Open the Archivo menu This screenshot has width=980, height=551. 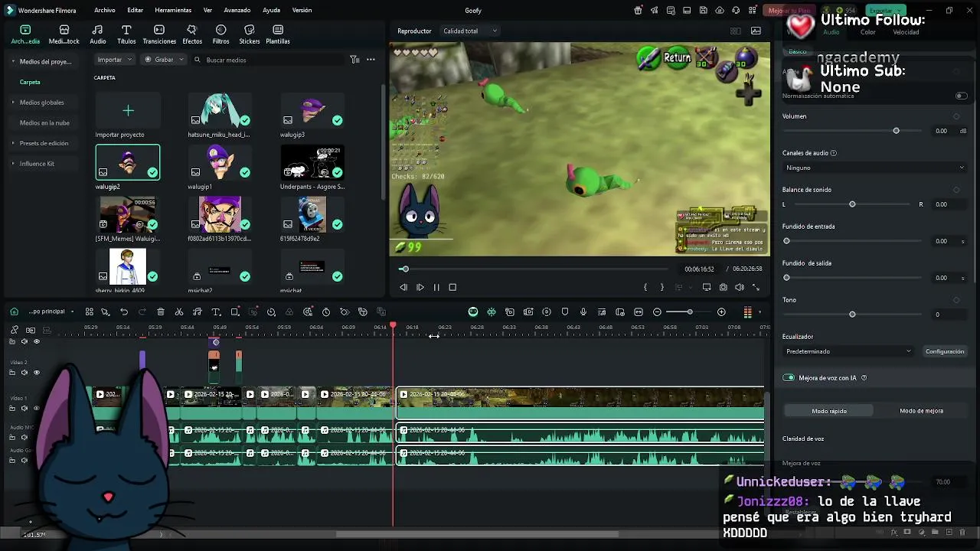[105, 11]
